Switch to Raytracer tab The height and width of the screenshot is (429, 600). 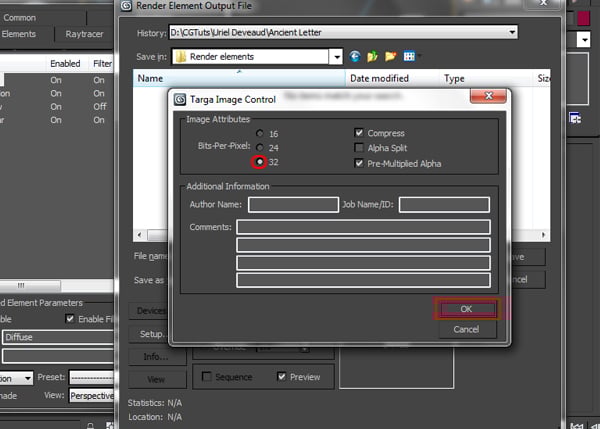coord(84,34)
